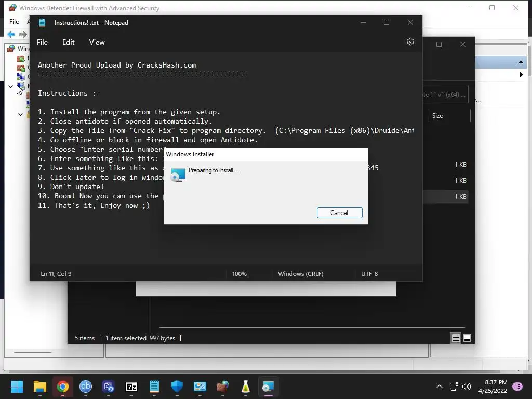
Task: Open the Notepad File menu
Action: pyautogui.click(x=43, y=42)
